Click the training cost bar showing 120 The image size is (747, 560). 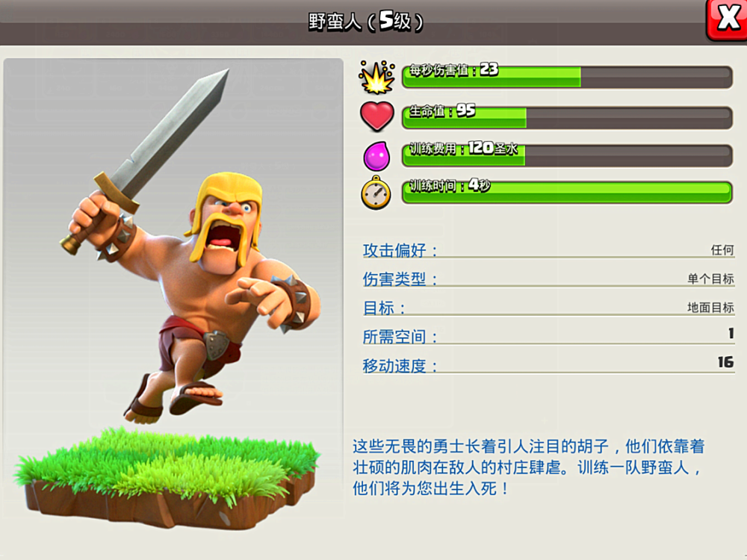click(x=567, y=155)
